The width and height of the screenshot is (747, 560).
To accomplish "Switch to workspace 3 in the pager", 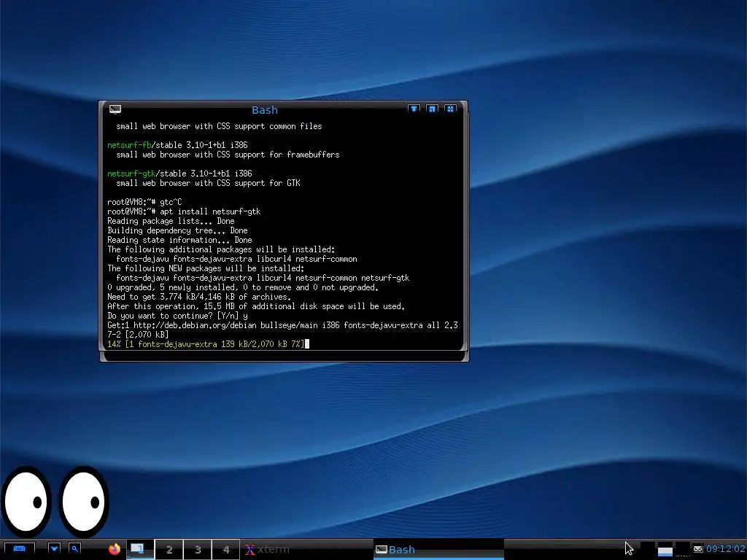I will [198, 549].
